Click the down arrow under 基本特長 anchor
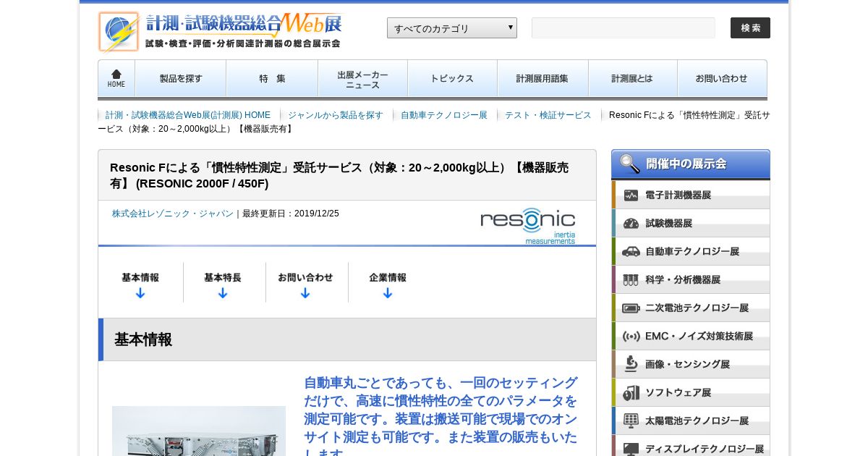 coord(223,293)
